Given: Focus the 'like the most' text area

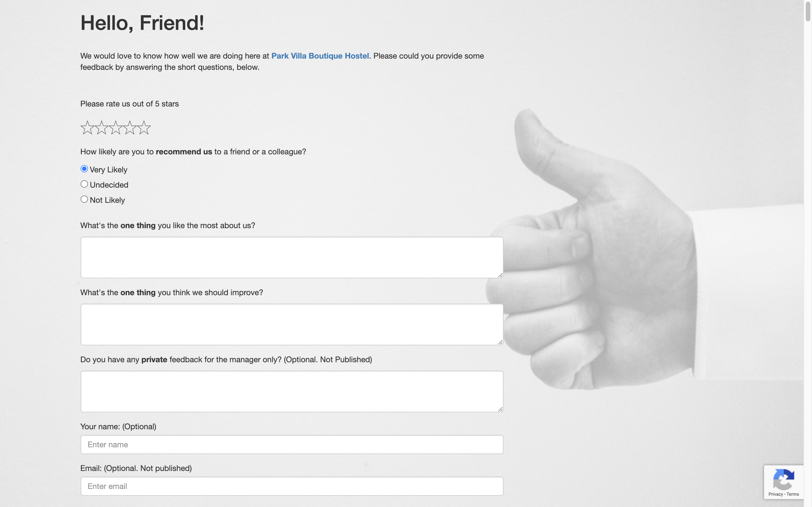Looking at the screenshot, I should click(292, 257).
